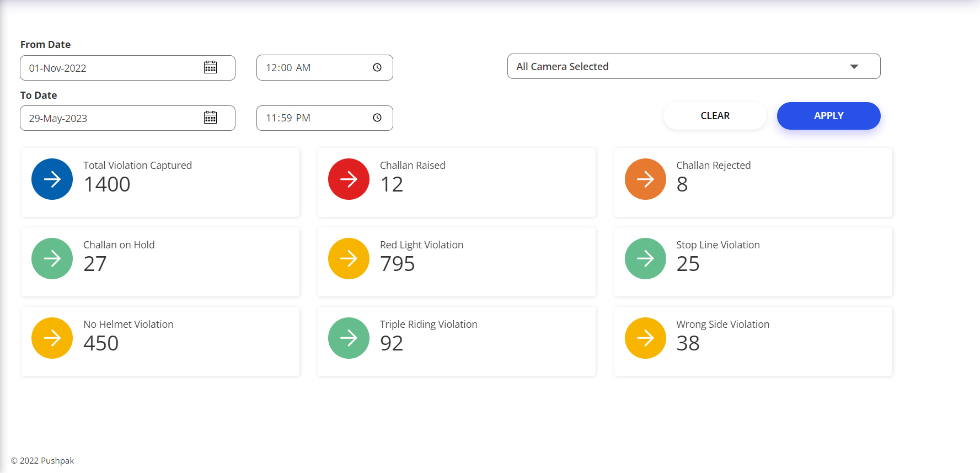Click the clock icon in 12:00 AM field
The width and height of the screenshot is (980, 473).
[x=377, y=67]
